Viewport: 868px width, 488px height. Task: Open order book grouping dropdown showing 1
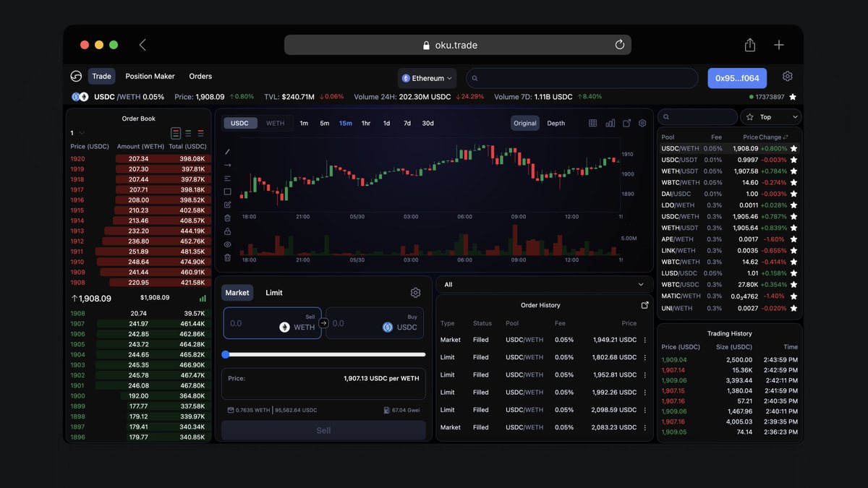click(77, 133)
